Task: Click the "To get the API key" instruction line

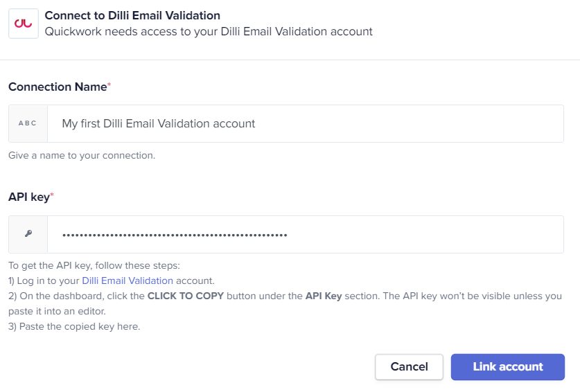Action: pos(94,265)
